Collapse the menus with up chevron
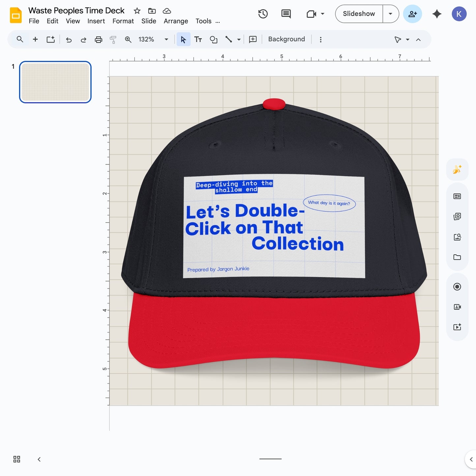 pyautogui.click(x=418, y=40)
